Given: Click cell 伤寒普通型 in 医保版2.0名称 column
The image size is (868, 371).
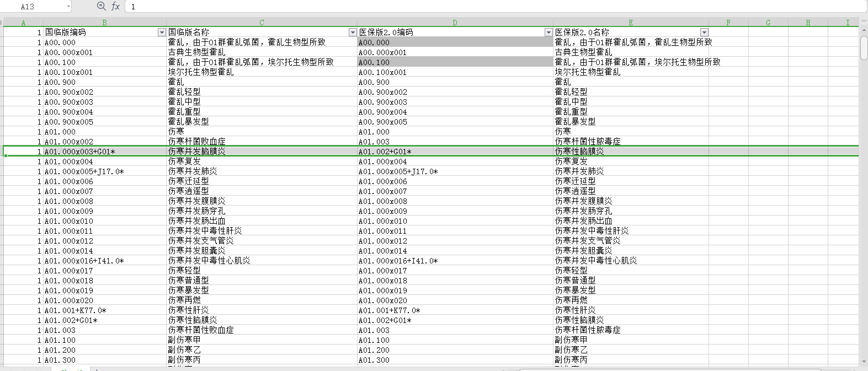Looking at the screenshot, I should pyautogui.click(x=631, y=281).
